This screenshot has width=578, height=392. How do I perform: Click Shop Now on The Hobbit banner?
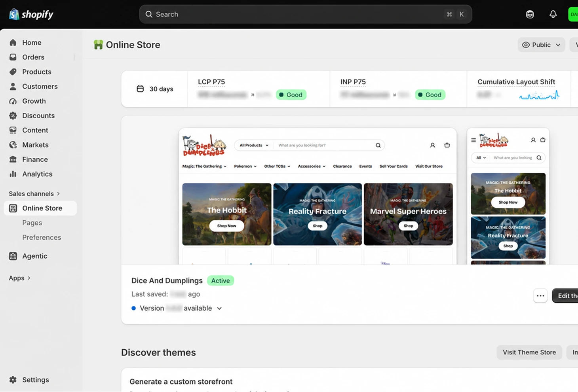click(226, 226)
